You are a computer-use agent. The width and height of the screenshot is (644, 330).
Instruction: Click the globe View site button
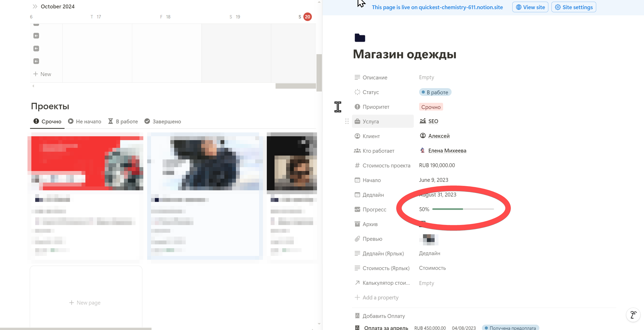pyautogui.click(x=530, y=7)
